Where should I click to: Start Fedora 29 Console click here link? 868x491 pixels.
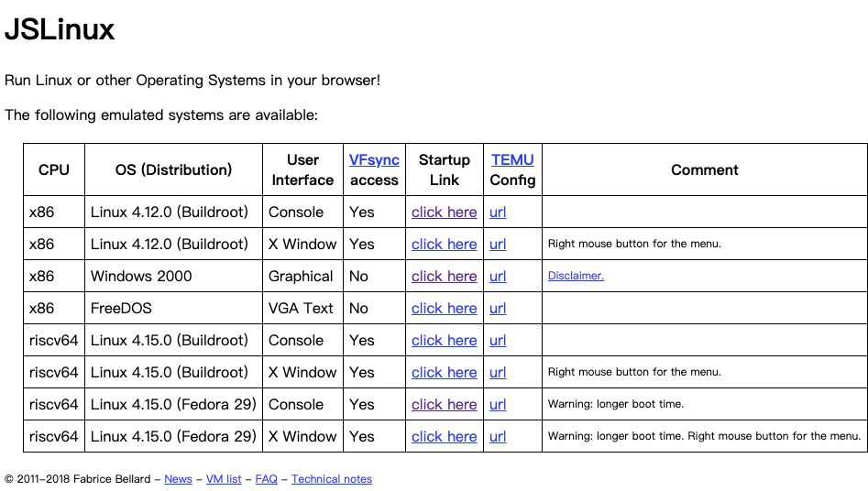tap(444, 405)
